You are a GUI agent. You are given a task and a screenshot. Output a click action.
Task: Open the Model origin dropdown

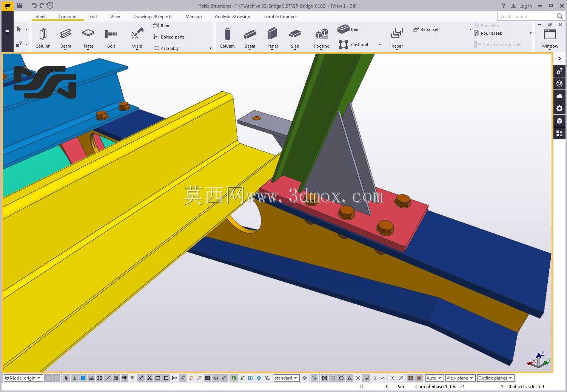point(23,378)
